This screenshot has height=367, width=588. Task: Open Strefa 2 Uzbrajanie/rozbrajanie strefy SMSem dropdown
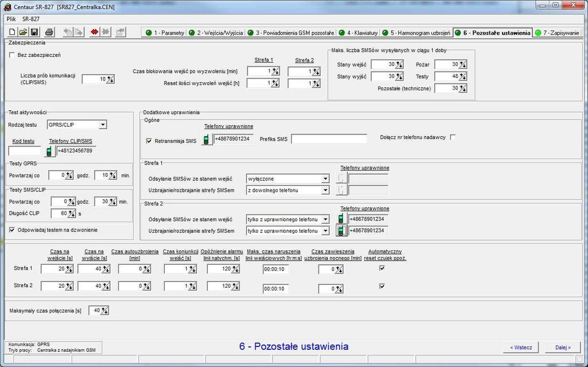tap(325, 231)
